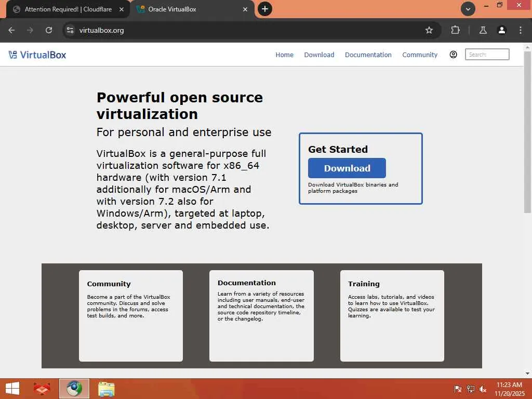Open the taskbar clock showing 11:23 AM
The image size is (532, 399).
(x=509, y=389)
